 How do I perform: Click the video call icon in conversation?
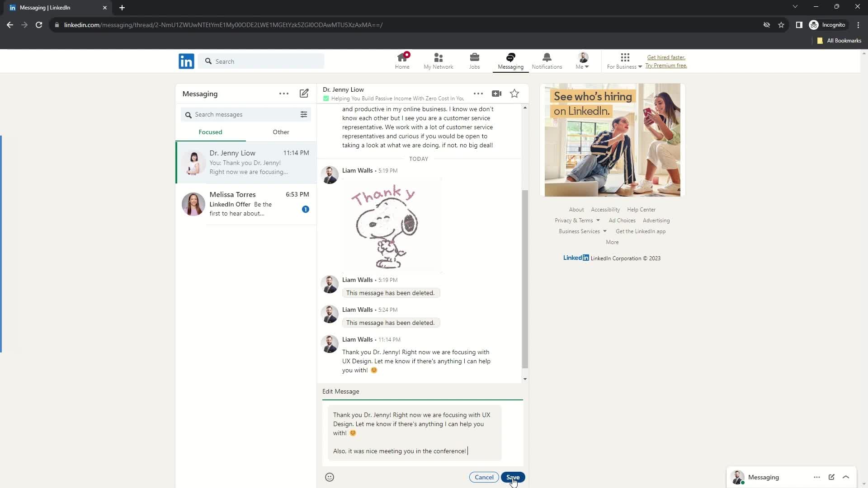point(496,94)
